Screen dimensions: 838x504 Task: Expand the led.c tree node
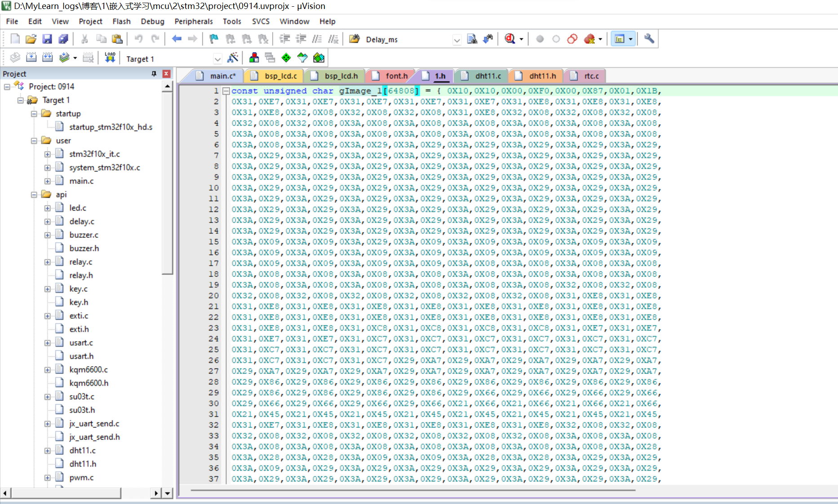[47, 208]
